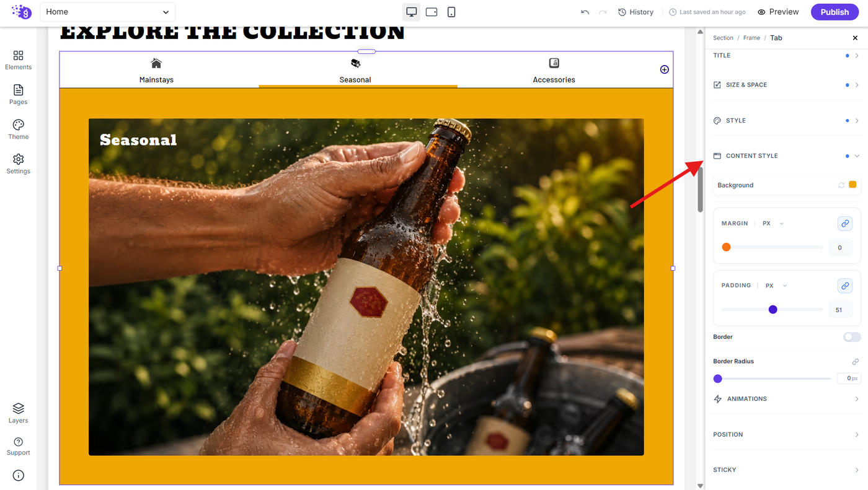Viewport: 868px width, 490px height.
Task: Enable the Border toggle
Action: click(852, 337)
